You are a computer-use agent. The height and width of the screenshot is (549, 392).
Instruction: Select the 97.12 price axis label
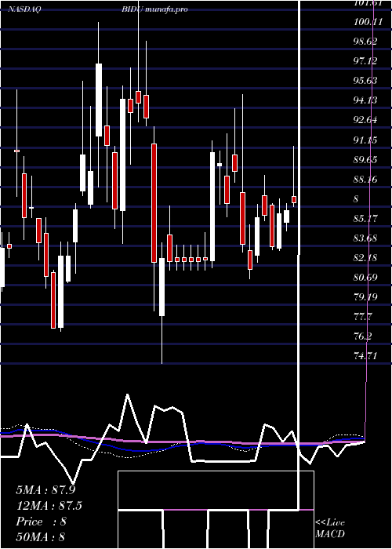pyautogui.click(x=365, y=61)
